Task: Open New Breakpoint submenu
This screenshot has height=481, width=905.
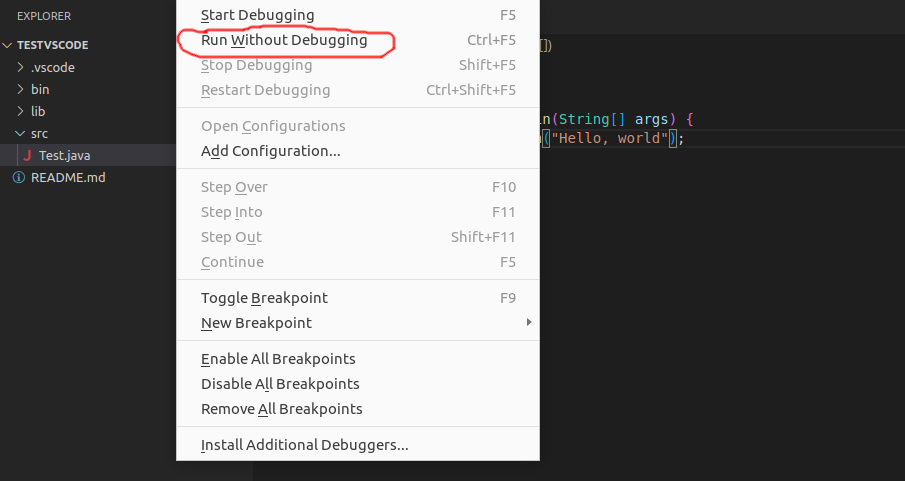Action: click(358, 323)
